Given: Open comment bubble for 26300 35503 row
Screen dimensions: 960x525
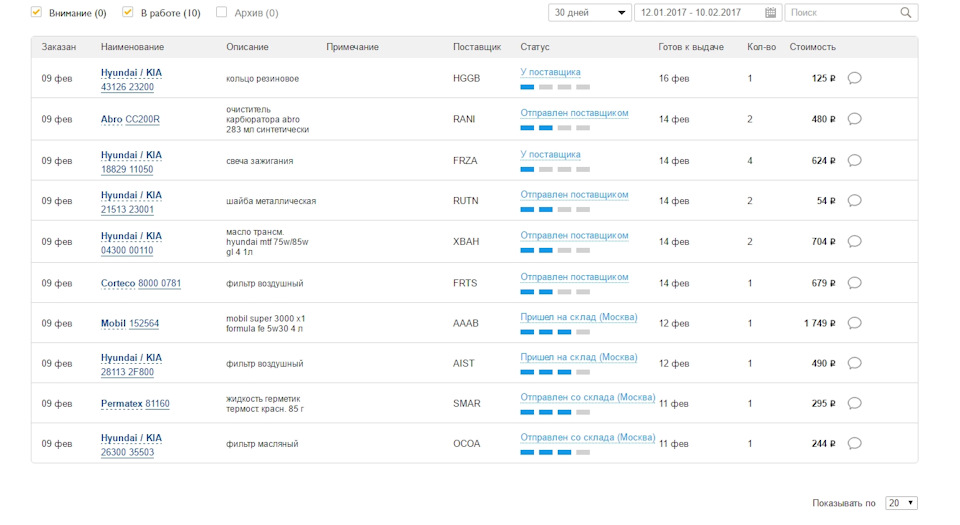Looking at the screenshot, I should [855, 443].
